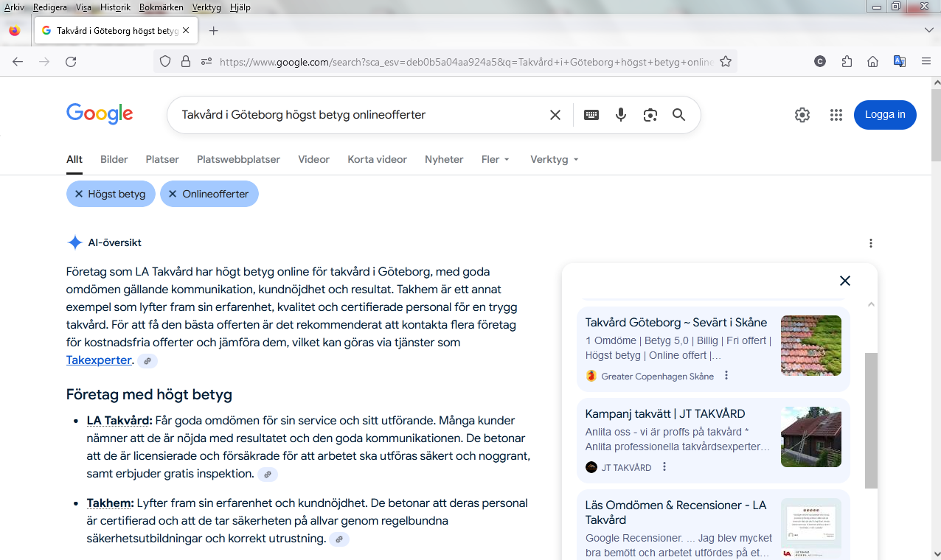The height and width of the screenshot is (560, 941).
Task: Reload the page with refresh icon
Action: click(71, 62)
